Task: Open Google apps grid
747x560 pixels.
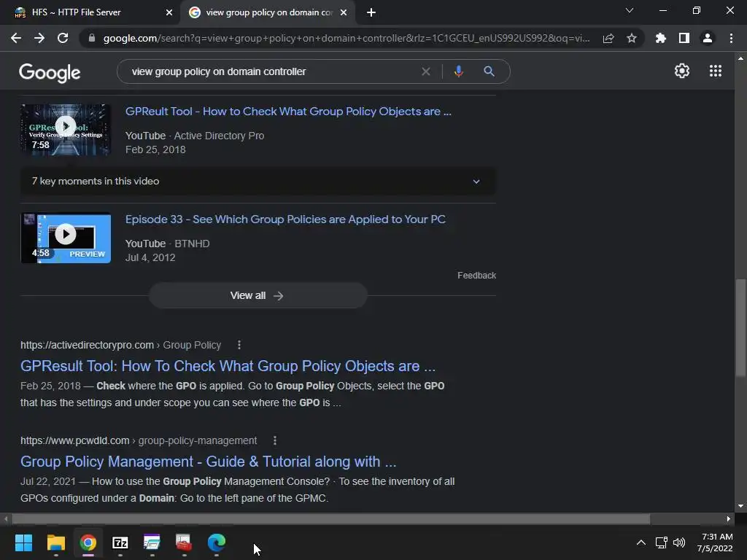Action: [x=716, y=71]
